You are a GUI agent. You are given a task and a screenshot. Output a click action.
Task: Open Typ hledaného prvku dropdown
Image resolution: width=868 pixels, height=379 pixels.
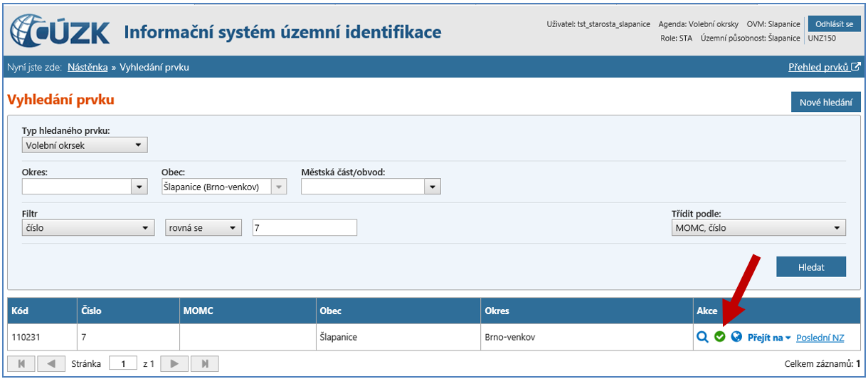84,145
